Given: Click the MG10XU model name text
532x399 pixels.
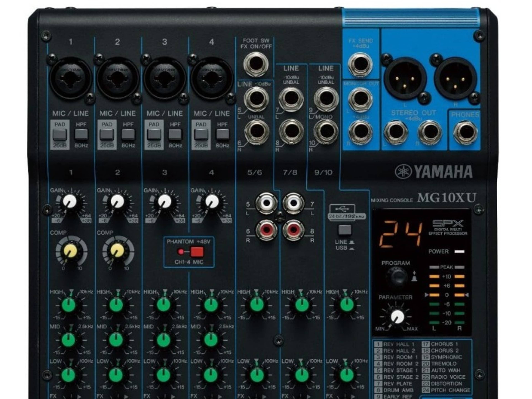Looking at the screenshot, I should point(447,198).
